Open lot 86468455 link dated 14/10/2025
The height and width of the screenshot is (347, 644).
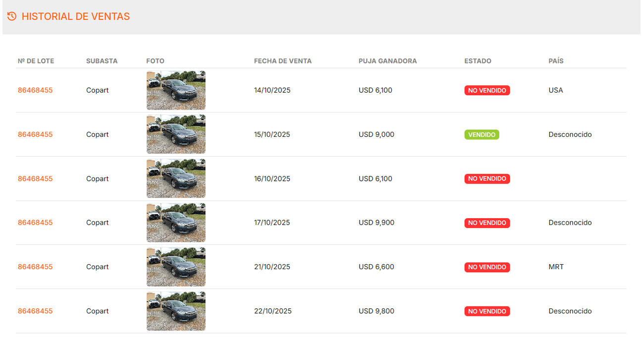35,90
